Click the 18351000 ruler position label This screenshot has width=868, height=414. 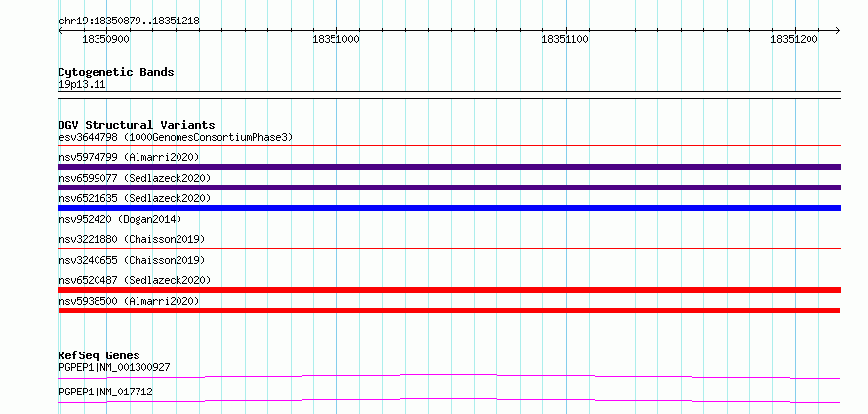[335, 39]
